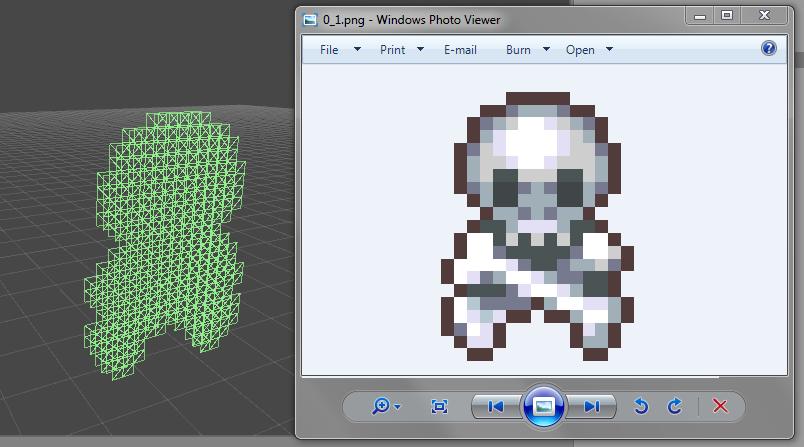804x447 pixels.
Task: Go to the previous image
Action: pyautogui.click(x=496, y=407)
